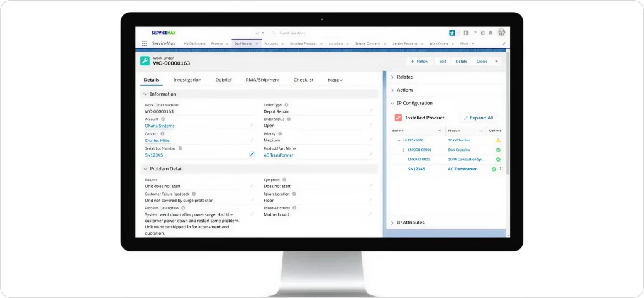The width and height of the screenshot is (644, 298).
Task: Click the edit pencil for the Account field
Action: coord(252,124)
